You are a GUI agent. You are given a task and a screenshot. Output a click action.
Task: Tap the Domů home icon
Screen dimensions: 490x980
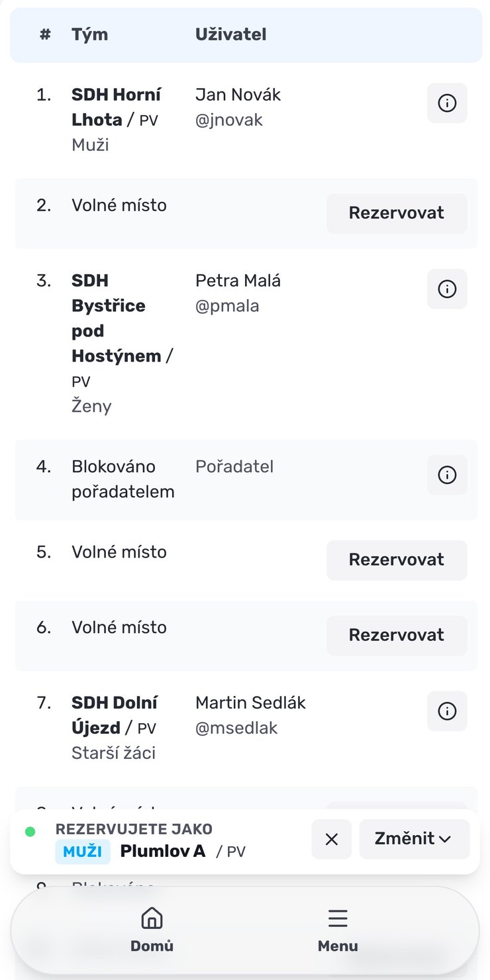point(152,918)
